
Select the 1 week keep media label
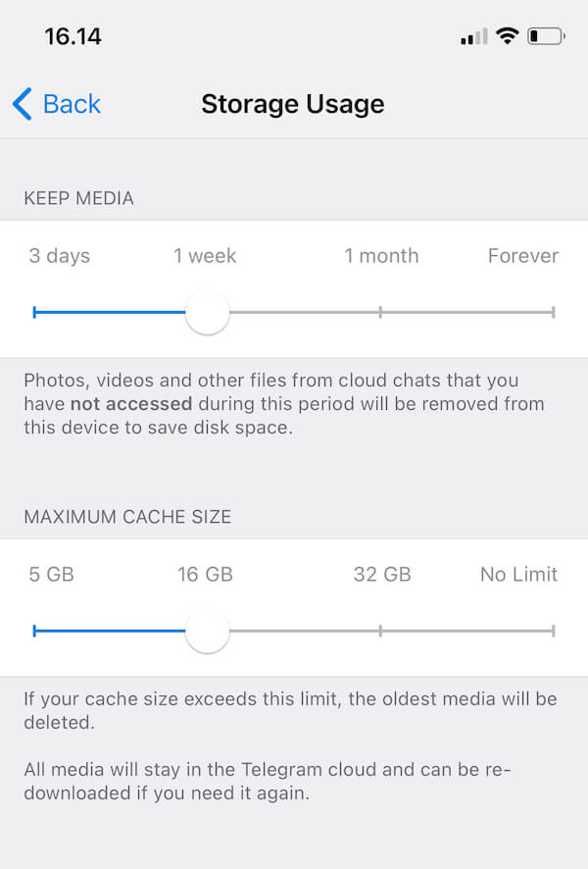coord(205,256)
